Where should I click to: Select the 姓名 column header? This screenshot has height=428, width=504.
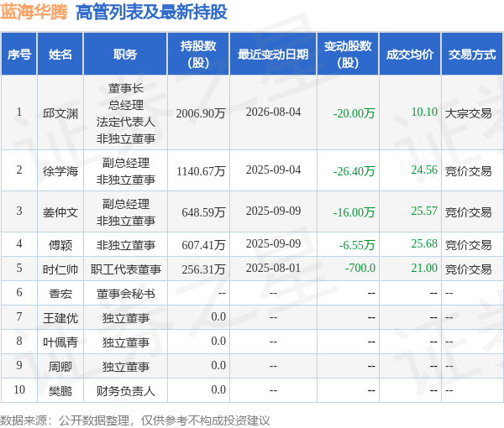(x=60, y=55)
